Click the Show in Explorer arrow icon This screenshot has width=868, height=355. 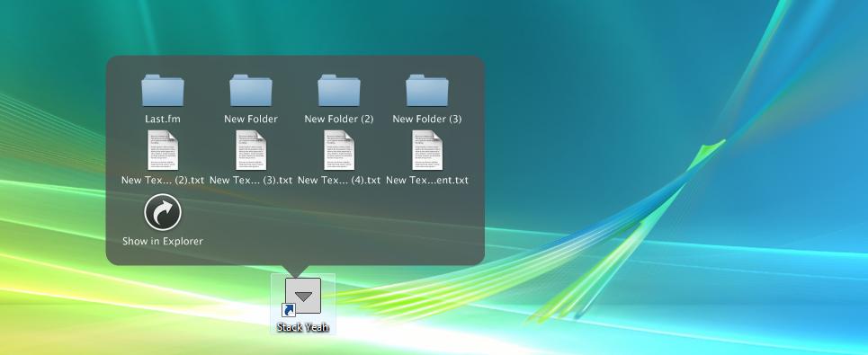coord(163,212)
